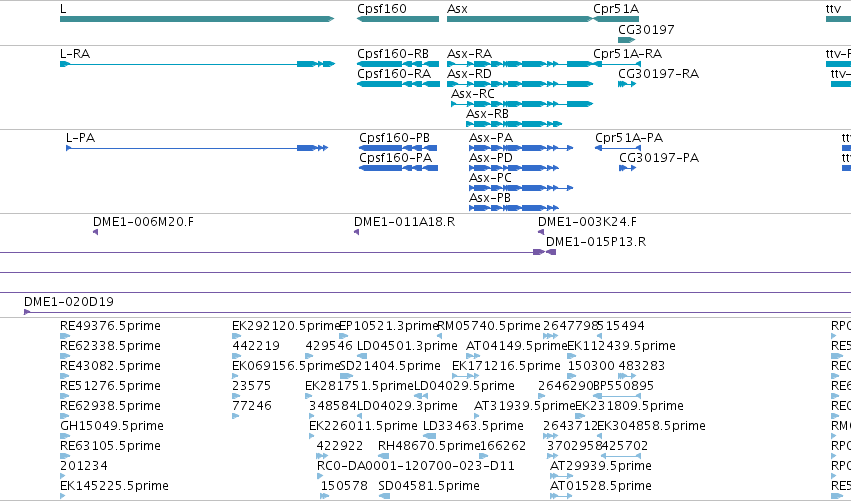Viewport: 851px width, 501px height.
Task: Click the L-PA coding sequence label
Action: click(80, 138)
